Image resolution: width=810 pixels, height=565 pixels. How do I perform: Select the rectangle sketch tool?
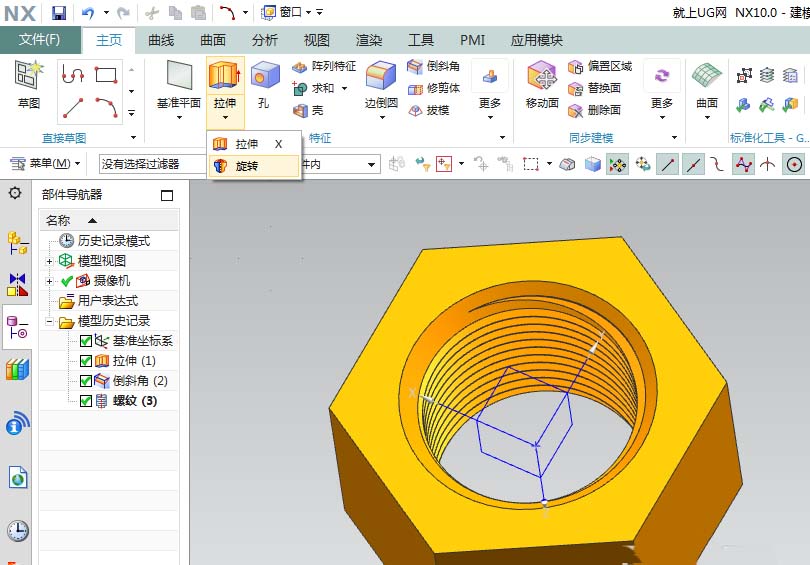click(106, 75)
